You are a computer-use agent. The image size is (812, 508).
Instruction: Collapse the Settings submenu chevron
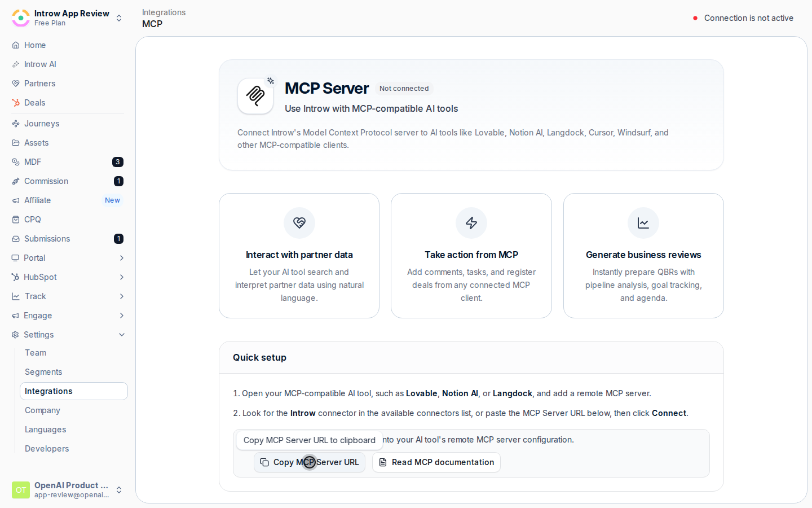[122, 335]
